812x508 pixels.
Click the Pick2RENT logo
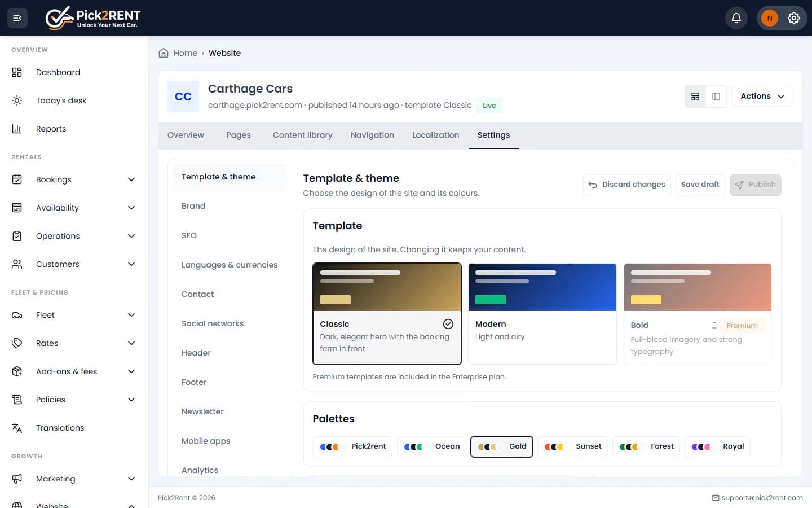coord(93,18)
